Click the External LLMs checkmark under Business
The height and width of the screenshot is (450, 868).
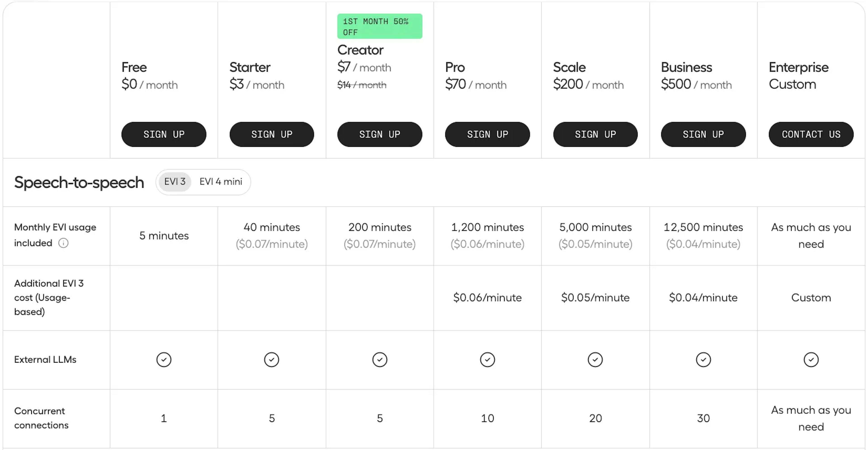click(x=703, y=359)
